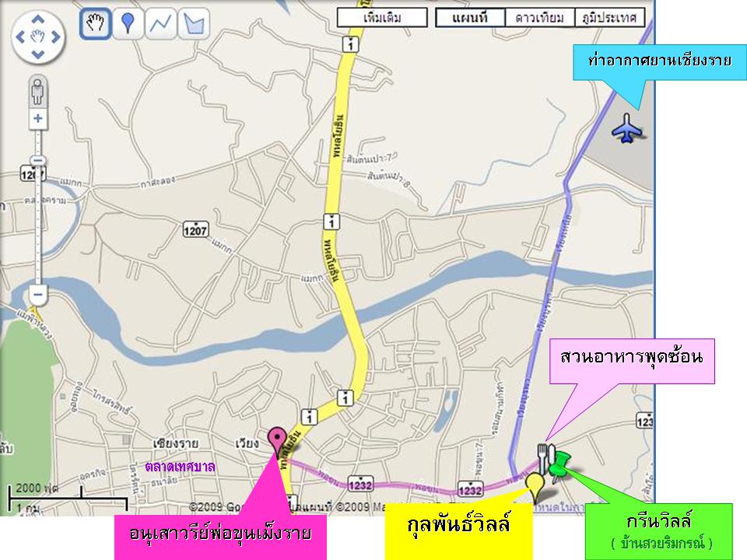Screen dimensions: 747x560
Task: Click the pink monument pin marker
Action: tap(278, 440)
